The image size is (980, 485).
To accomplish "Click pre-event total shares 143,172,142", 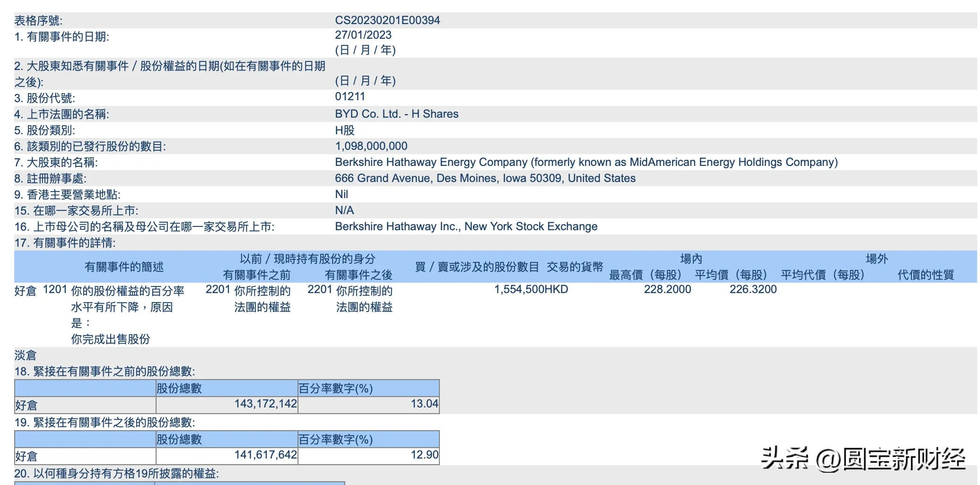I will [x=266, y=404].
